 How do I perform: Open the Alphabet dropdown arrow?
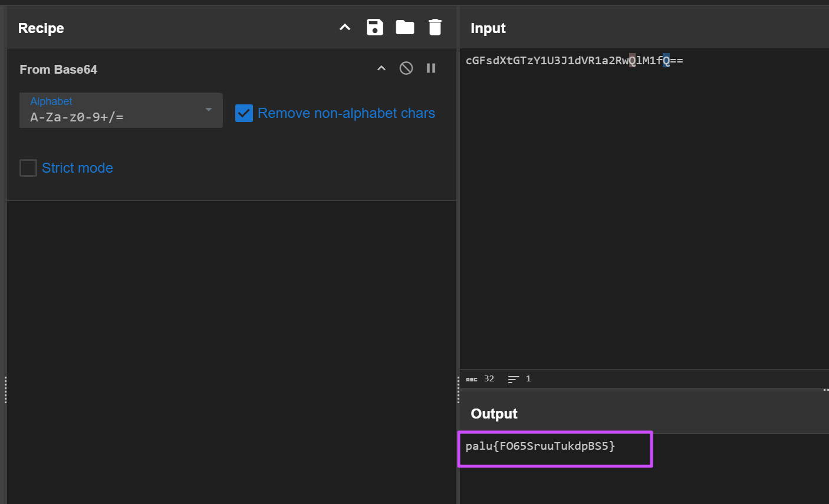208,110
